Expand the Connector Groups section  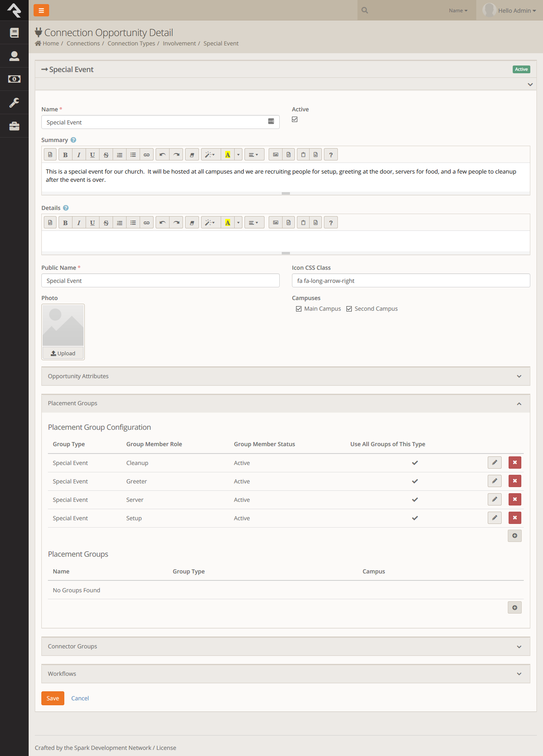[285, 646]
